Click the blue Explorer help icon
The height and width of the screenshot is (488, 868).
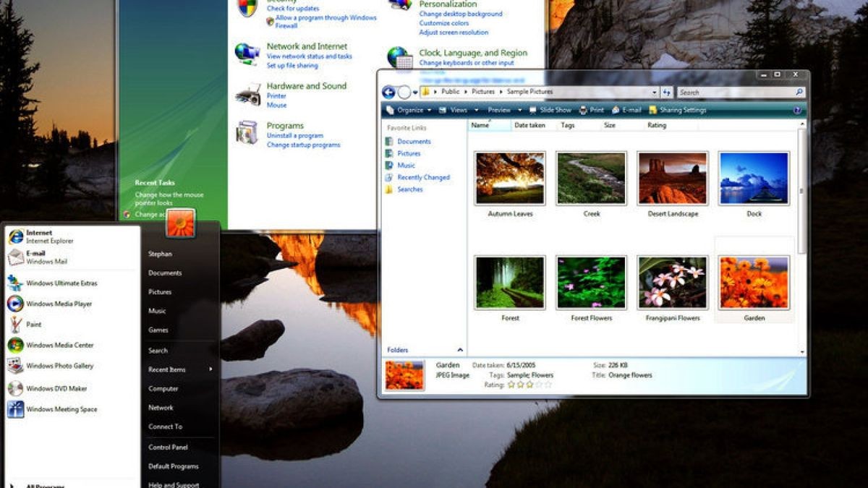point(797,111)
